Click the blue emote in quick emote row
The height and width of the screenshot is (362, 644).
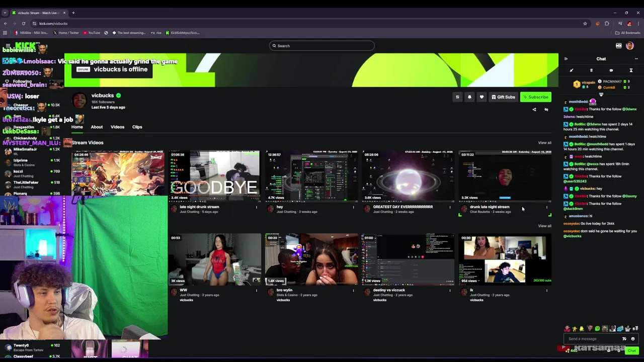click(620, 329)
